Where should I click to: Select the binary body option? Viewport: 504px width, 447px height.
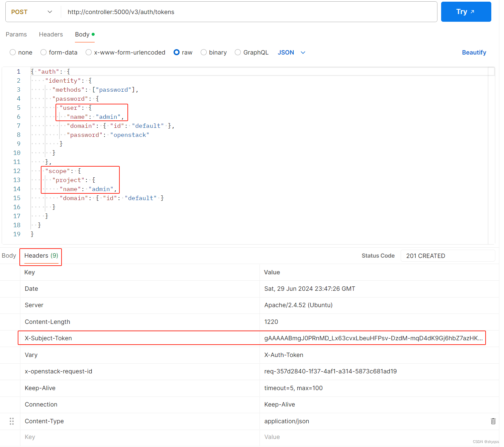214,53
